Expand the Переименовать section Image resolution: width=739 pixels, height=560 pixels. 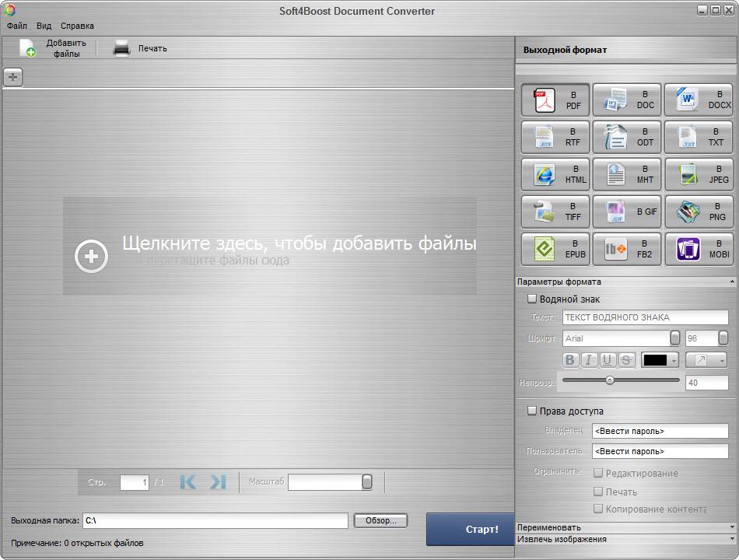(732, 527)
